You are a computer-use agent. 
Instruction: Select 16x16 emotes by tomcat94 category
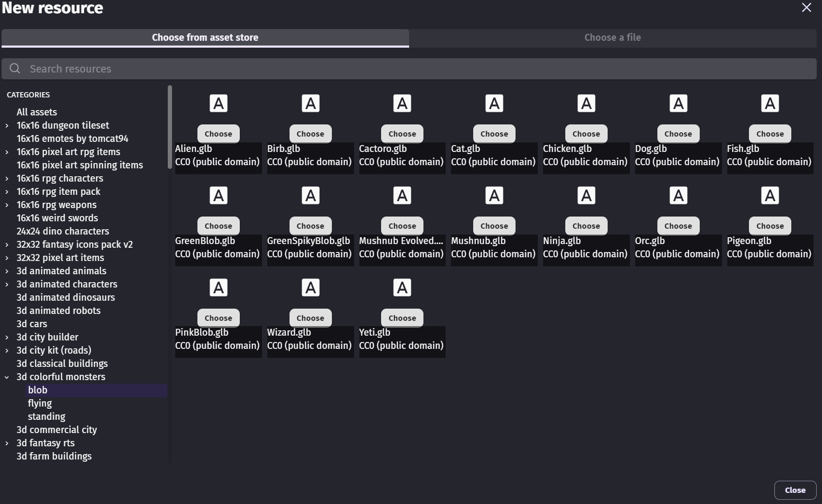(x=73, y=139)
